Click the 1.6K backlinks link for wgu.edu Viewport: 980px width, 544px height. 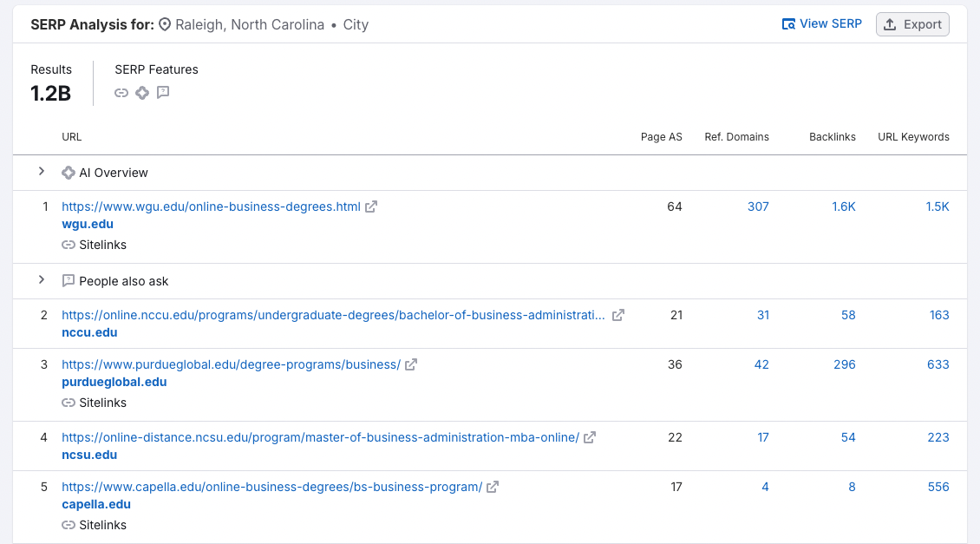pos(843,206)
